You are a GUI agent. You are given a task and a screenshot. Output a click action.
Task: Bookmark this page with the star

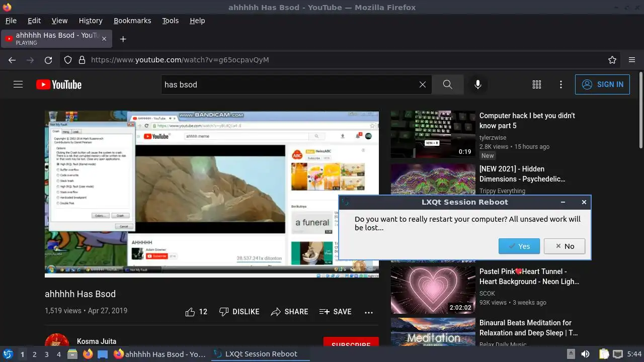coord(612,60)
